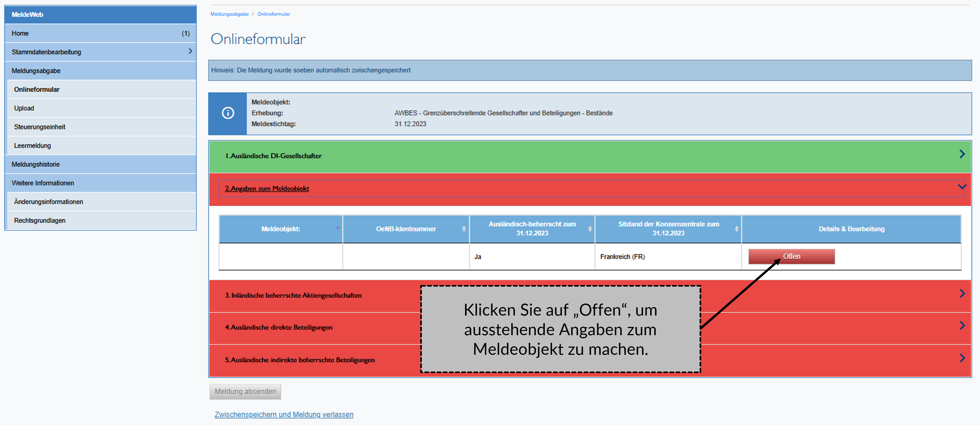
Task: Expand section 3 Inländische beherrschte Aktiengesellschaften chevron
Action: [962, 294]
